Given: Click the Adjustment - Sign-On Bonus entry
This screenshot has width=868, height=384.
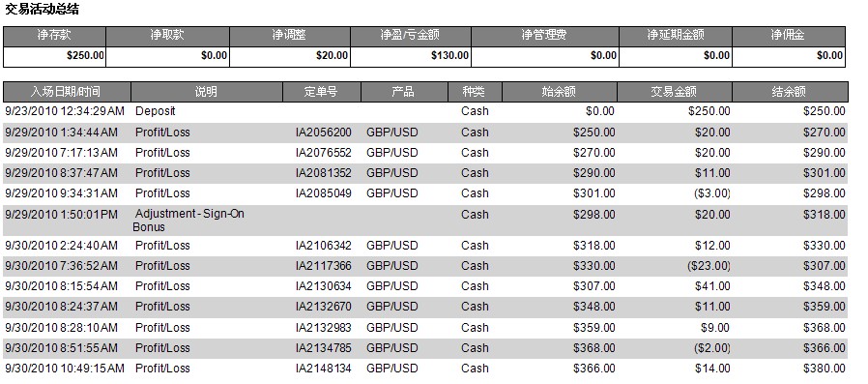Looking at the screenshot, I should tap(188, 221).
